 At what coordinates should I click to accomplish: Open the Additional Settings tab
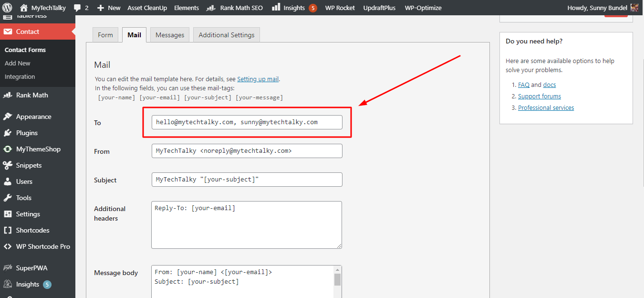click(x=226, y=34)
